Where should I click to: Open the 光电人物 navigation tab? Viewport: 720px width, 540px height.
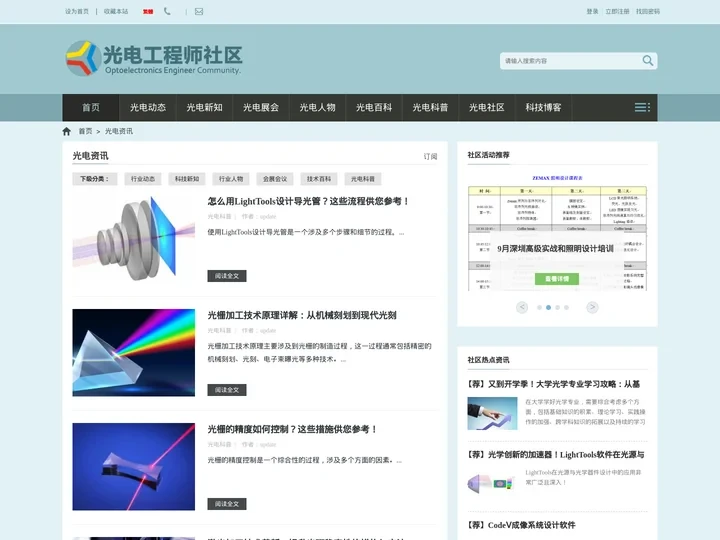(x=317, y=107)
